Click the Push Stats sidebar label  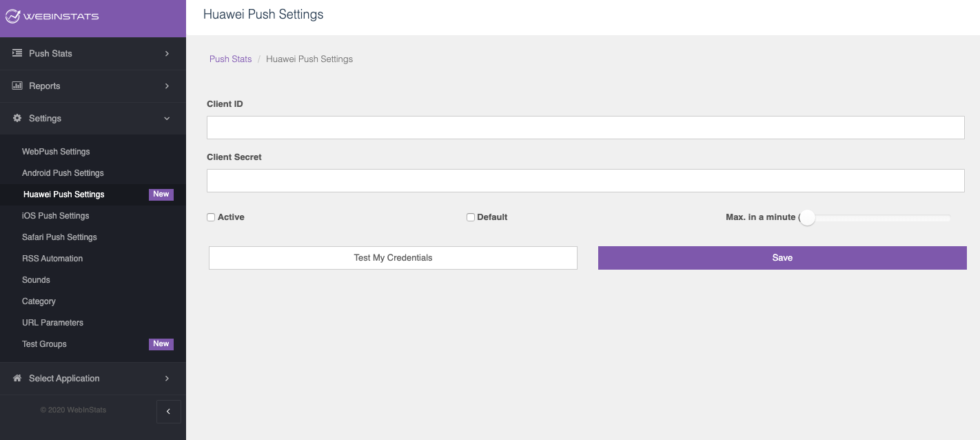coord(50,53)
